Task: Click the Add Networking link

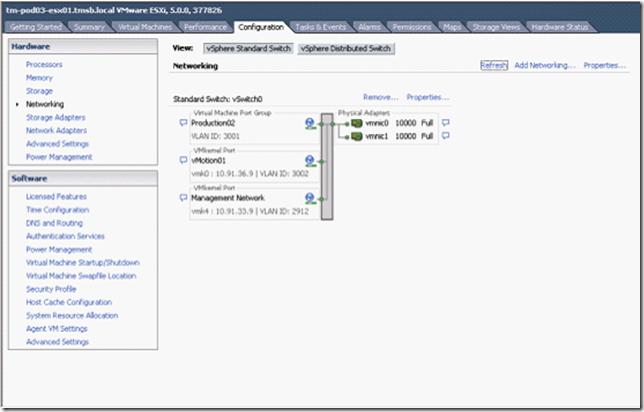Action: [x=545, y=65]
